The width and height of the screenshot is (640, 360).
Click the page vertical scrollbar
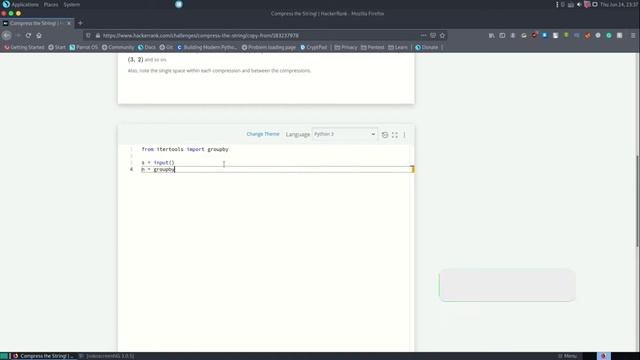[638, 201]
